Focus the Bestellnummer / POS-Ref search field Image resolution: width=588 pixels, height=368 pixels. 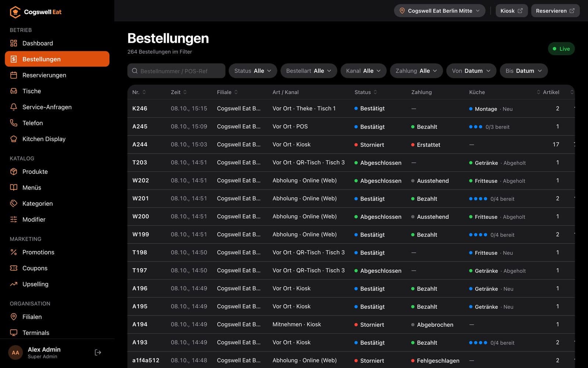[x=176, y=71]
